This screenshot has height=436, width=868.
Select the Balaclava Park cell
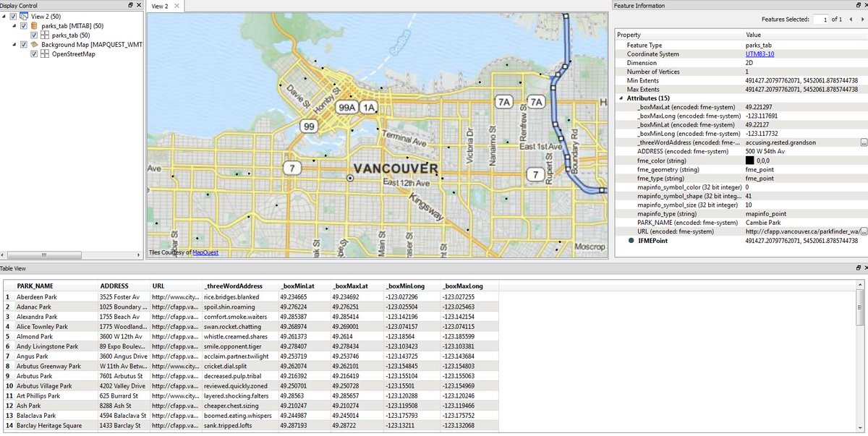point(56,416)
